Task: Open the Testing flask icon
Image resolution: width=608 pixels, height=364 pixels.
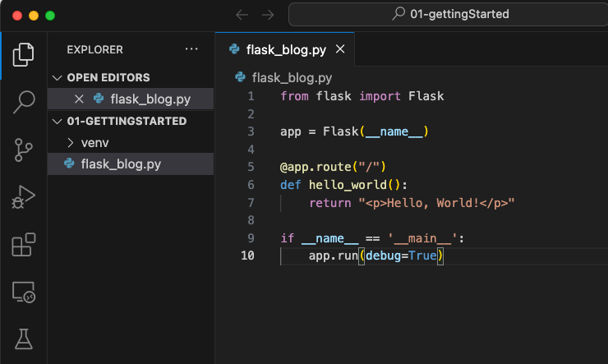Action: pos(24,339)
